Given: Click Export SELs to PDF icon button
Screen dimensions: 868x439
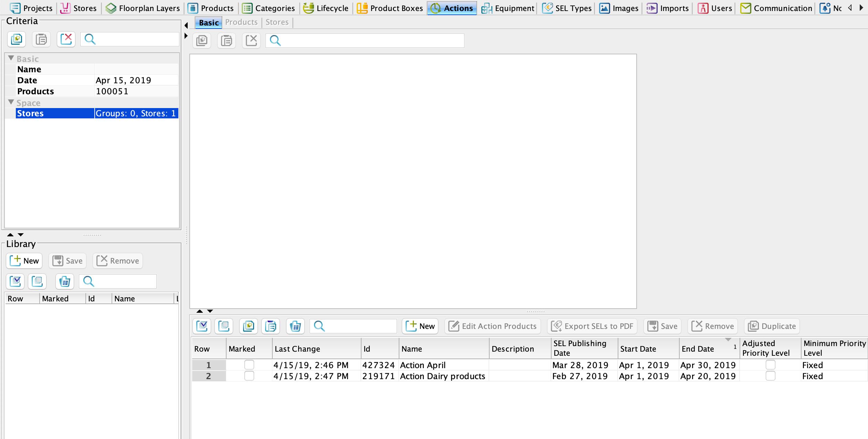Looking at the screenshot, I should pyautogui.click(x=556, y=326).
